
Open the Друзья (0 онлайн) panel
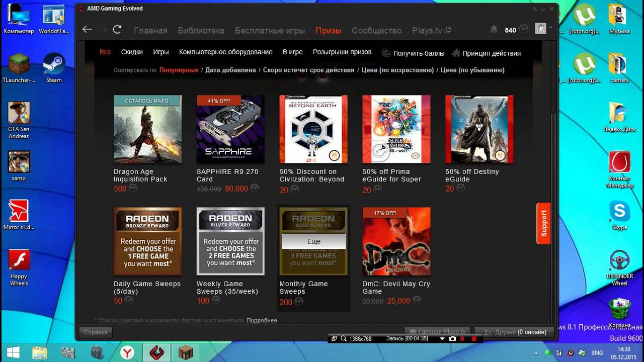point(514,332)
